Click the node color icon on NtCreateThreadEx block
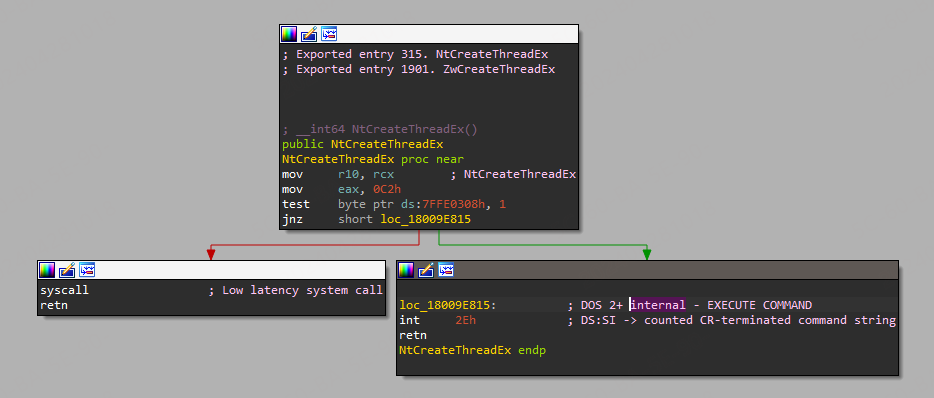The height and width of the screenshot is (398, 934). coord(289,34)
